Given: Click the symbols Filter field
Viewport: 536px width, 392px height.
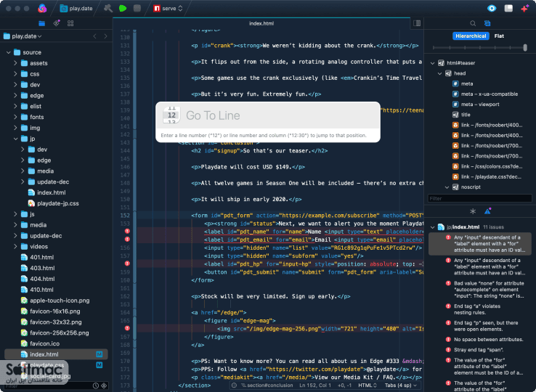Looking at the screenshot, I should point(479,198).
